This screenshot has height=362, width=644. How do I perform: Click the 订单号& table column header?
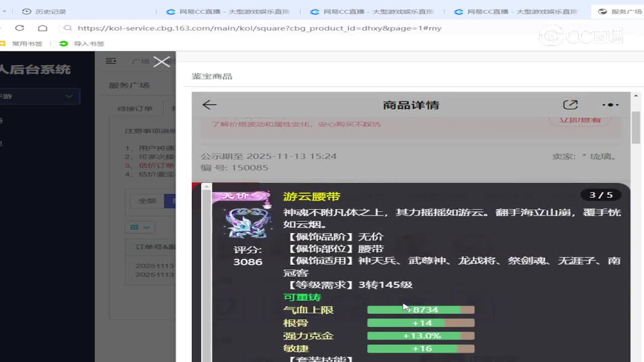[155, 247]
